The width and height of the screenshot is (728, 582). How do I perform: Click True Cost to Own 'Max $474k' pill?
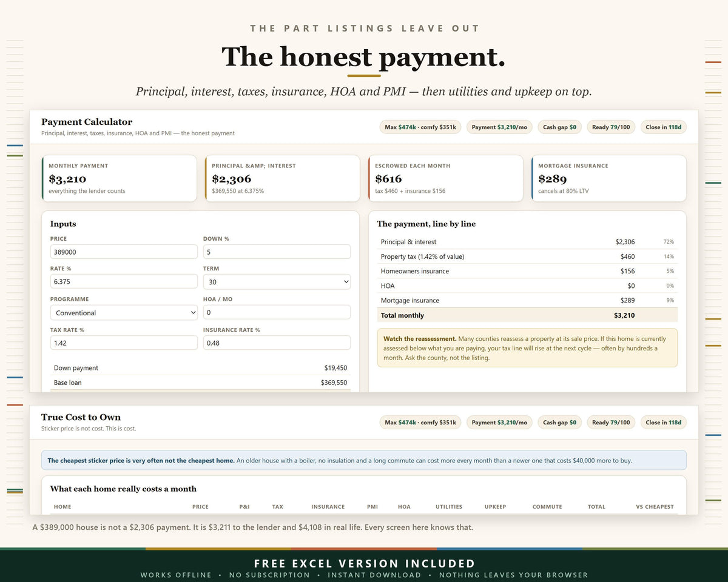coord(420,423)
